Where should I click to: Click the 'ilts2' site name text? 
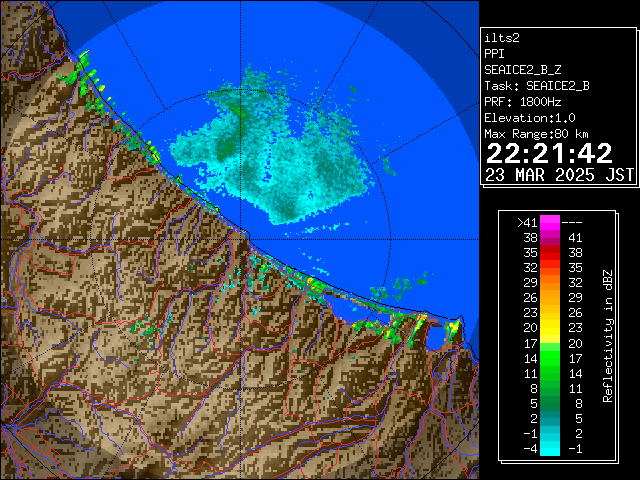click(x=502, y=38)
